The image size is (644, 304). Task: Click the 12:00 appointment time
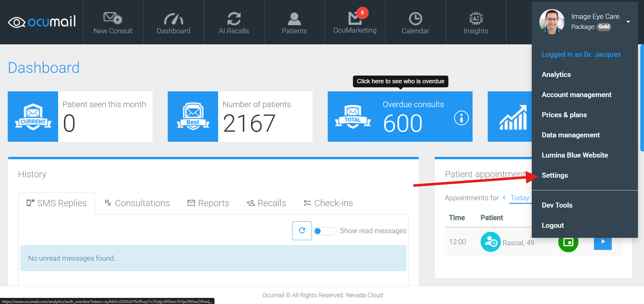click(457, 242)
